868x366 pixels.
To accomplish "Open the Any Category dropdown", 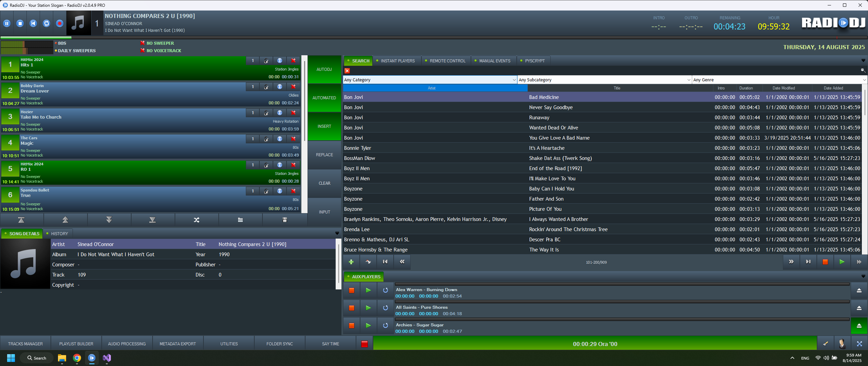I will [x=514, y=80].
